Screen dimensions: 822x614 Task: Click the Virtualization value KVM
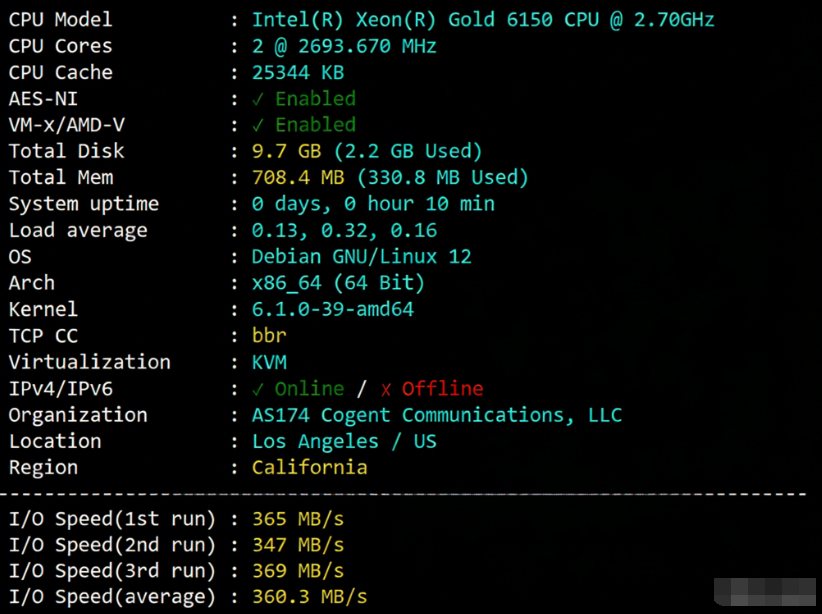click(x=269, y=362)
